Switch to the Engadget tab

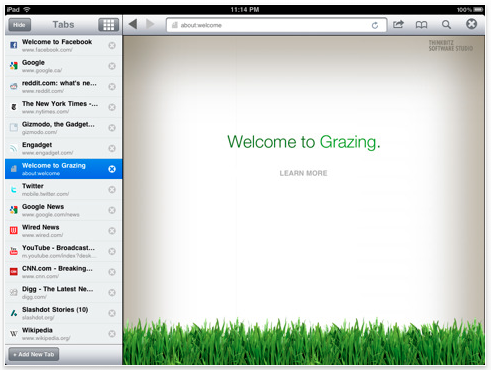coord(63,148)
